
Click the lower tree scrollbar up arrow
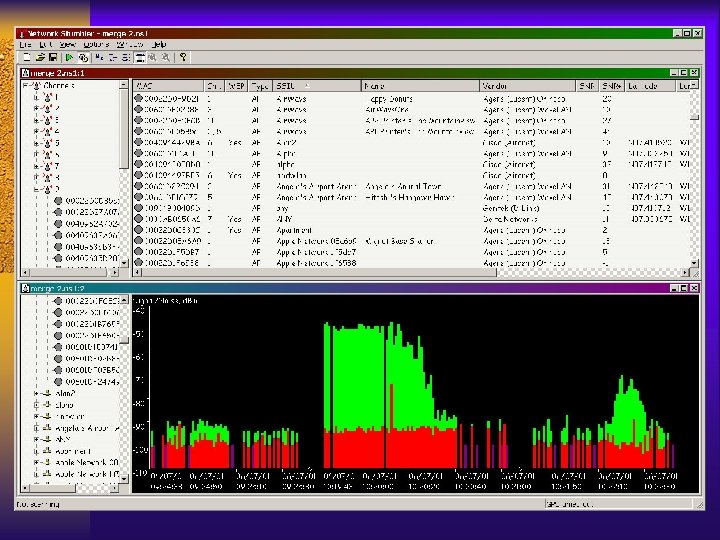(124, 300)
